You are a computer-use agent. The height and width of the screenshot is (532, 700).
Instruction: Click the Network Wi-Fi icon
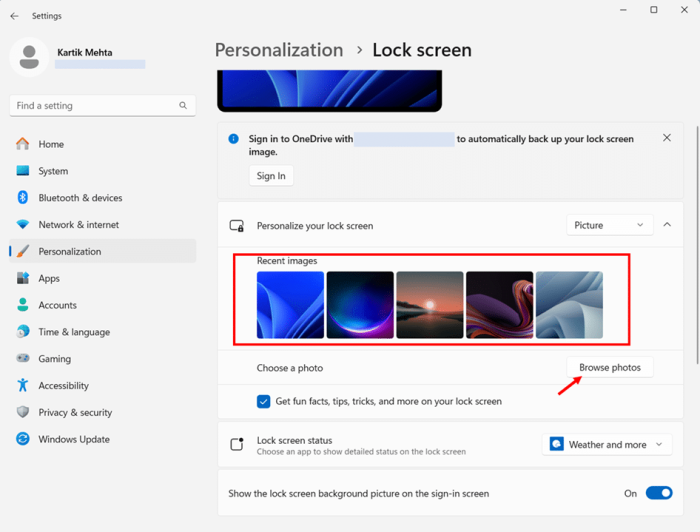pos(22,224)
